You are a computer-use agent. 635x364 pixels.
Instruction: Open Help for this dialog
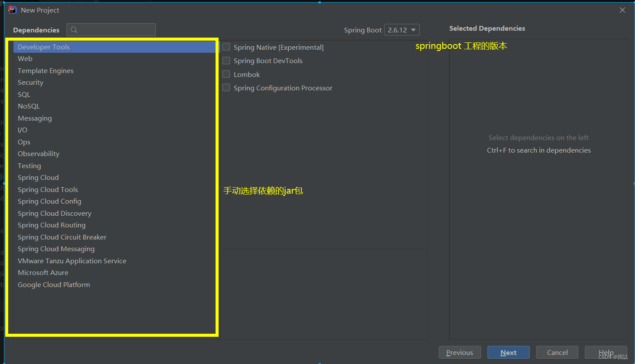[x=606, y=352]
